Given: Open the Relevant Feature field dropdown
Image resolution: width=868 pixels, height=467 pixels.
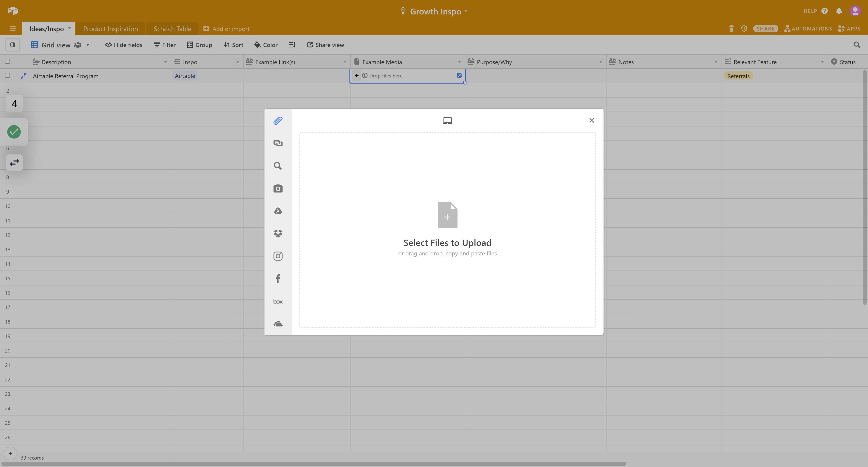Looking at the screenshot, I should pyautogui.click(x=822, y=62).
